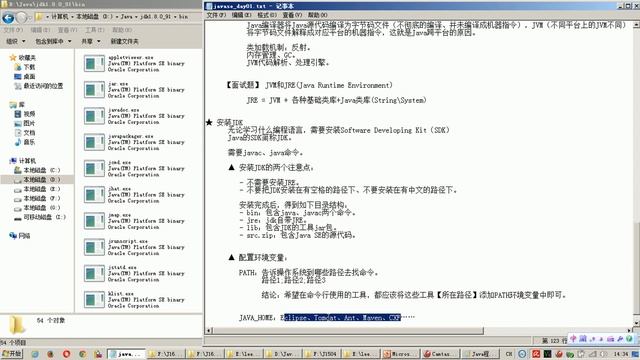This screenshot has height=360, width=640.
Task: Switch to the F:\J1504 taskbar button
Action: [321, 354]
